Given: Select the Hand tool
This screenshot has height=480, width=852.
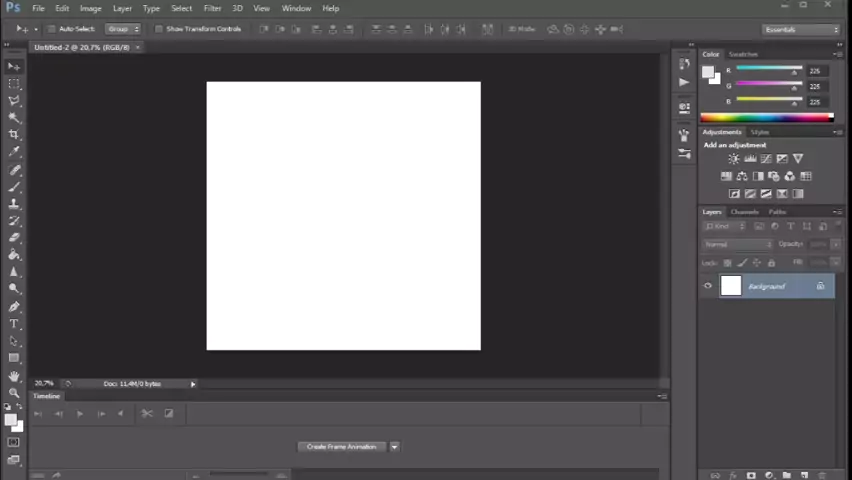Looking at the screenshot, I should point(14,376).
